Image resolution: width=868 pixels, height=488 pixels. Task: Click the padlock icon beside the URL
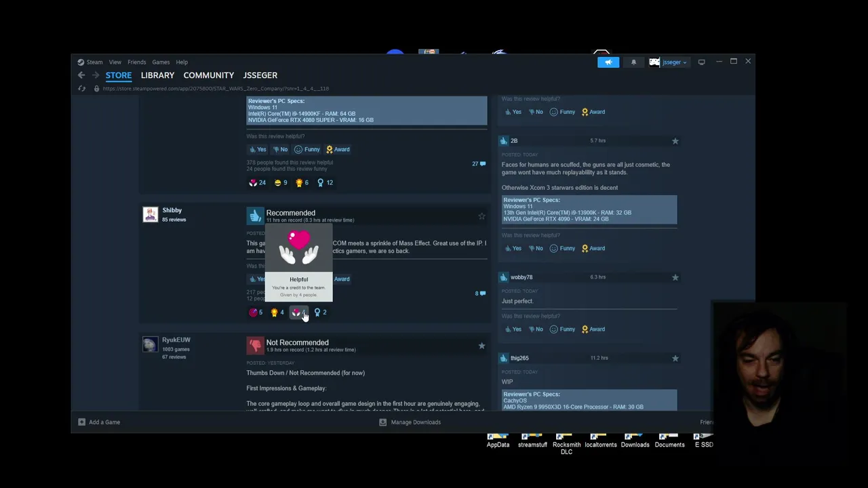coord(96,89)
